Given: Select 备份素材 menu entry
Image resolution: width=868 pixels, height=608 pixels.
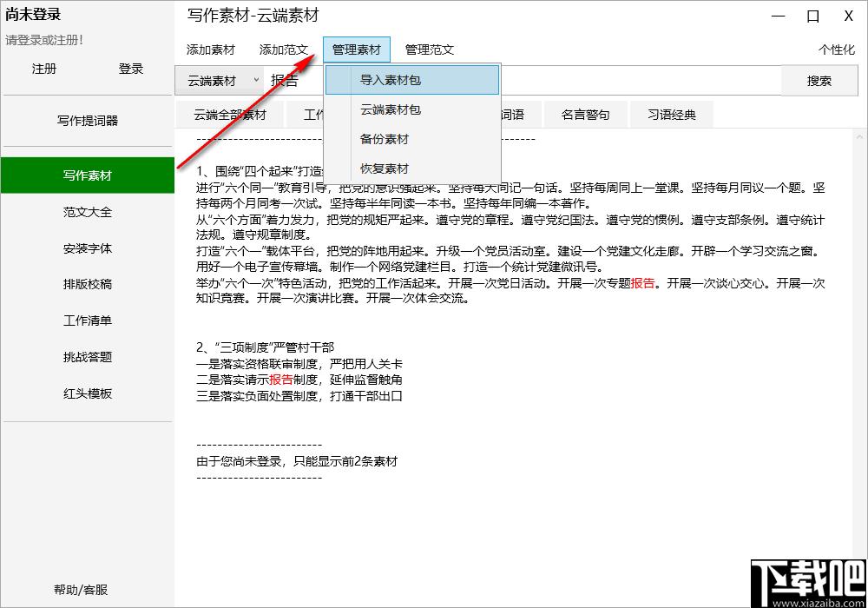Looking at the screenshot, I should point(411,139).
